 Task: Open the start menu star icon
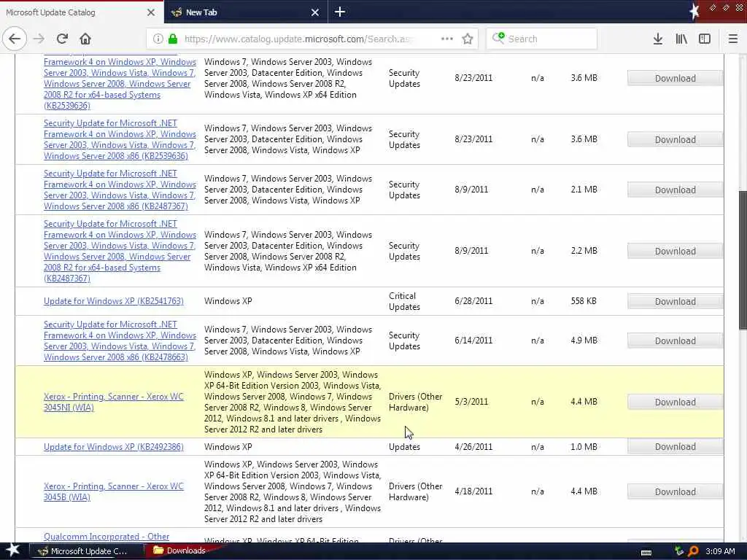click(x=12, y=551)
